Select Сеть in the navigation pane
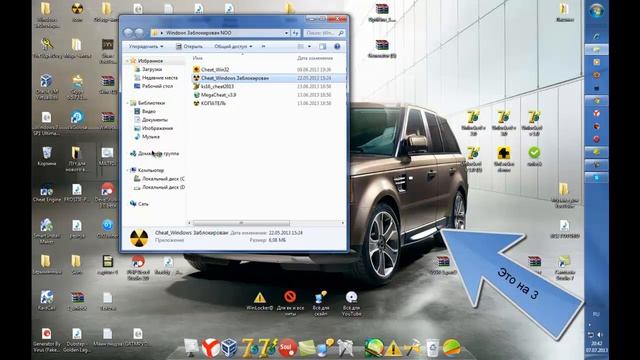640x360 pixels. 143,204
